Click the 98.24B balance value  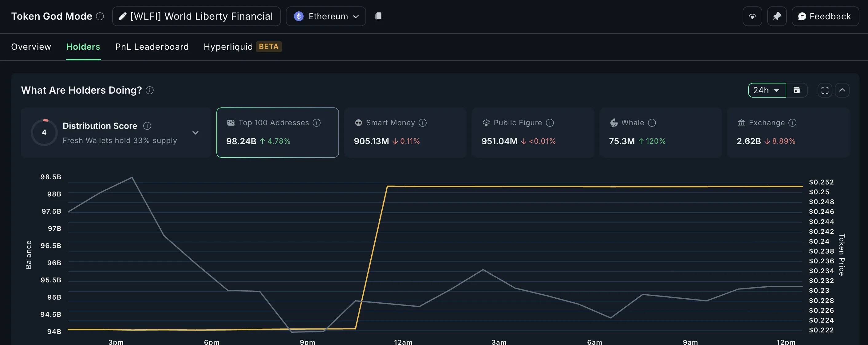pos(241,141)
